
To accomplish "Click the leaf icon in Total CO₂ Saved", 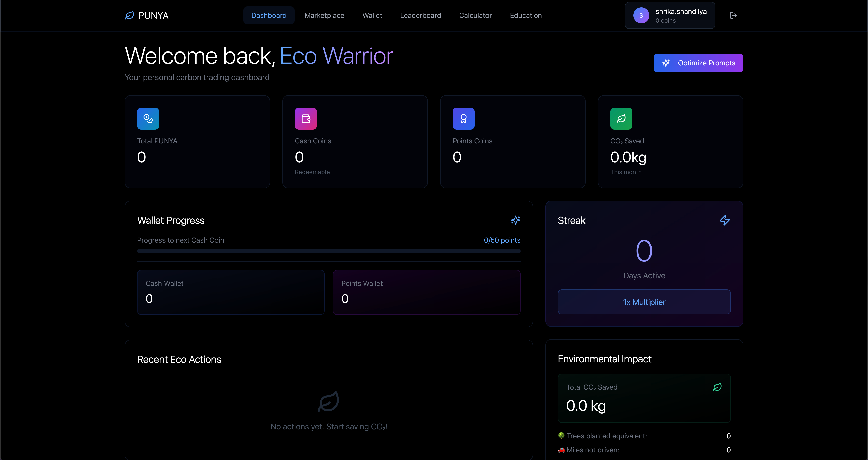I will coord(717,387).
